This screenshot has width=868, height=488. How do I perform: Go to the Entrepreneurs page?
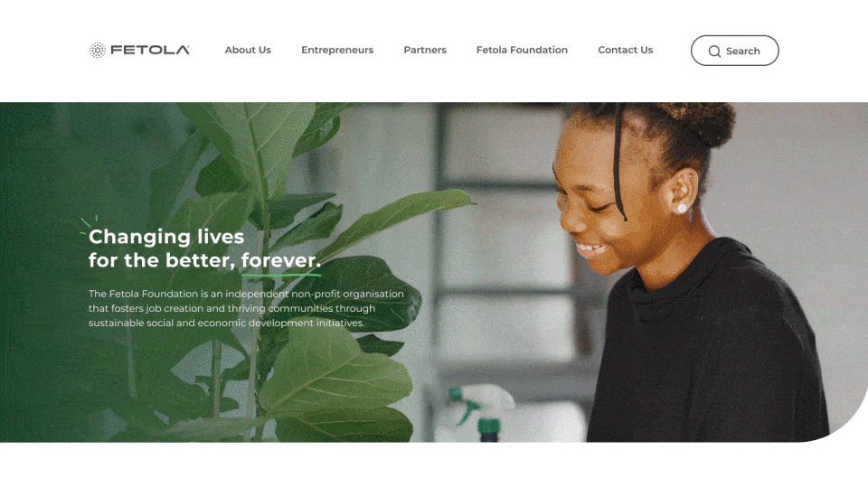[337, 50]
